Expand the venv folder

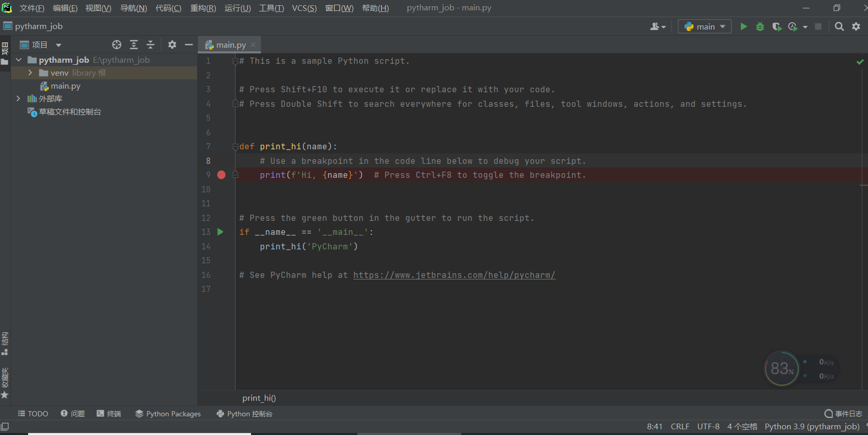[30, 73]
